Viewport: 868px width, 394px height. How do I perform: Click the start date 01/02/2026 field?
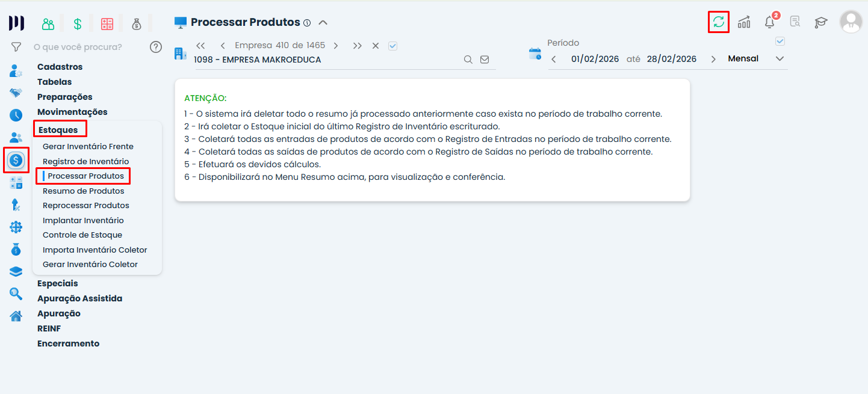pyautogui.click(x=594, y=59)
